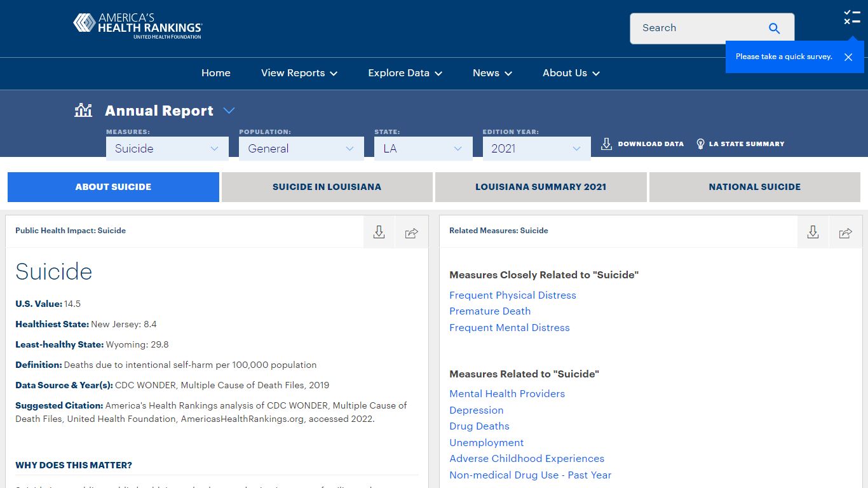
Task: Click Healthiest State New Jersey value
Action: (x=86, y=324)
